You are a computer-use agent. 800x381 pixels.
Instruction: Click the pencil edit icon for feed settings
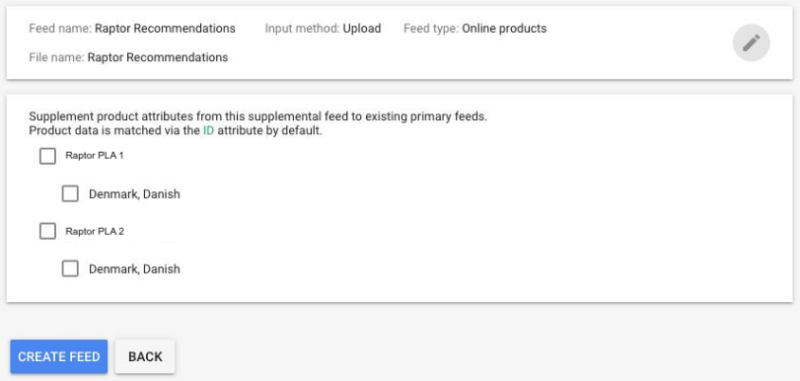tap(751, 43)
